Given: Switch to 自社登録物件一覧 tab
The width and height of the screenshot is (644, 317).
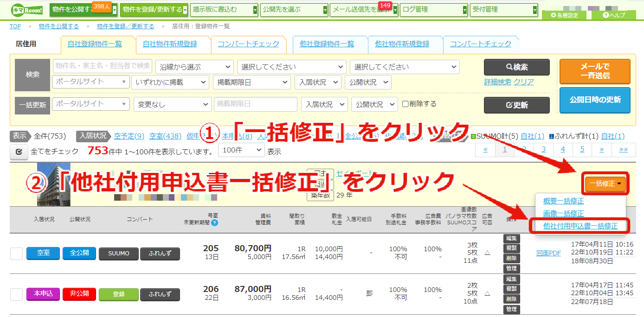Looking at the screenshot, I should (95, 44).
